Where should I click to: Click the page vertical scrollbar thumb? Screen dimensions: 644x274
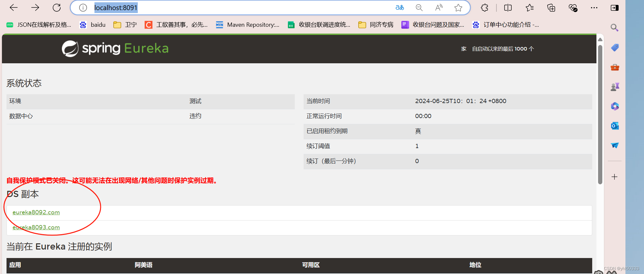point(600,114)
